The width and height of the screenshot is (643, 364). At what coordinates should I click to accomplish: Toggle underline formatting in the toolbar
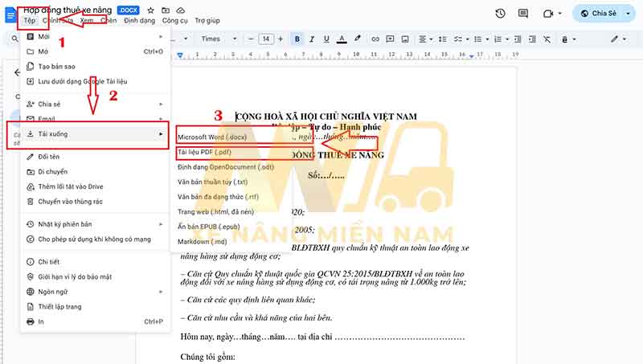tap(326, 39)
